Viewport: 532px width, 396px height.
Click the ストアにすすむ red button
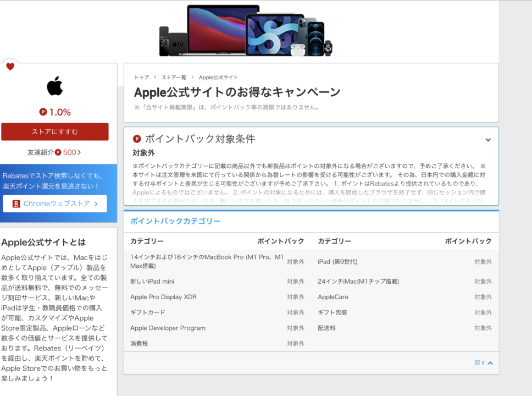point(55,132)
